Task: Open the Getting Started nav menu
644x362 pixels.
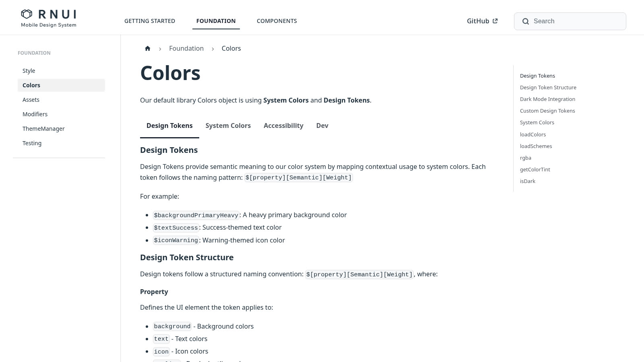Action: (x=150, y=21)
